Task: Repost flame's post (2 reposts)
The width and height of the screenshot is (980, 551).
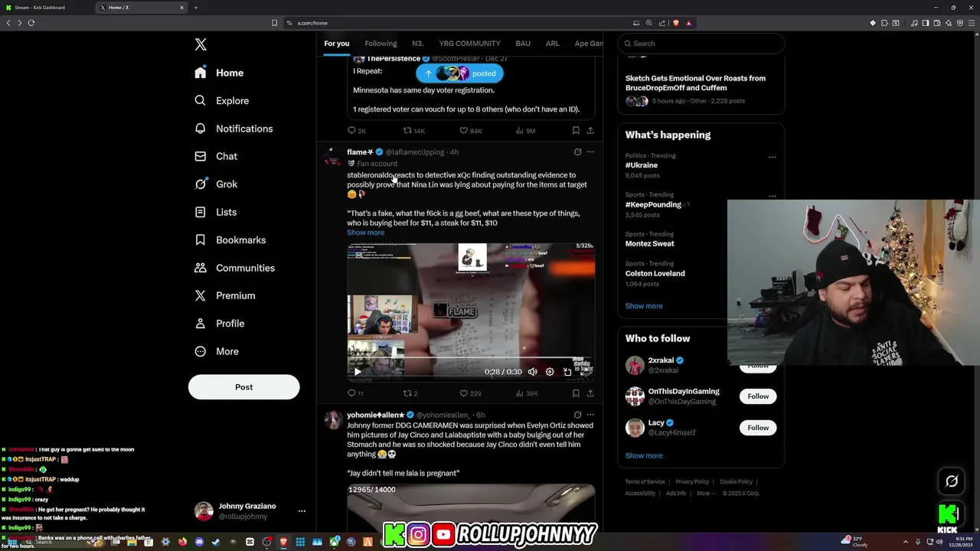Action: pos(410,393)
